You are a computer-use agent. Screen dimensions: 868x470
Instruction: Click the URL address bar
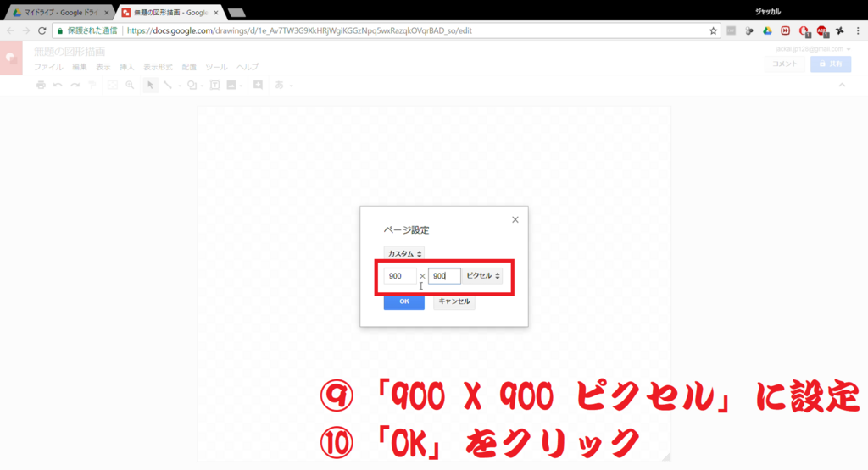tap(387, 31)
